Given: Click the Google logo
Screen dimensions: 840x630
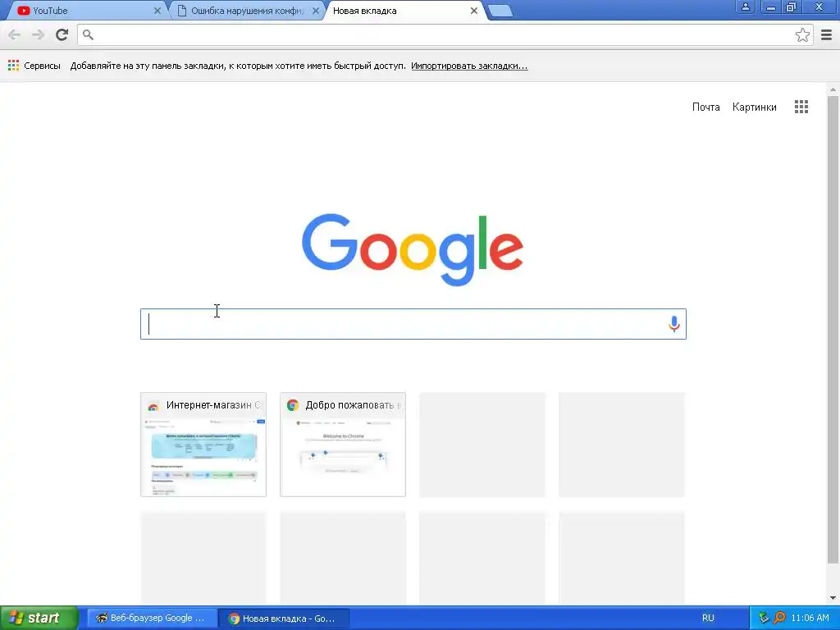Looking at the screenshot, I should coord(413,249).
